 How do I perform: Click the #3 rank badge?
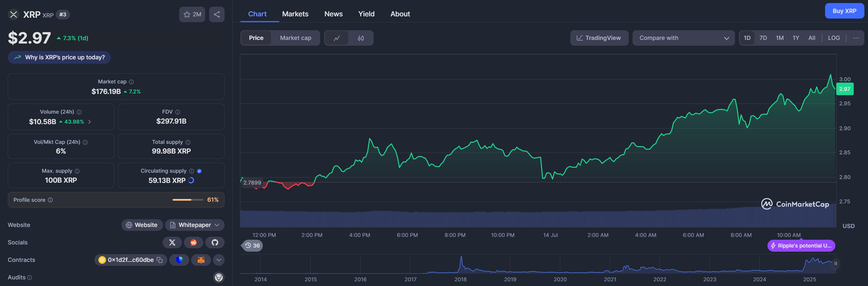point(63,14)
